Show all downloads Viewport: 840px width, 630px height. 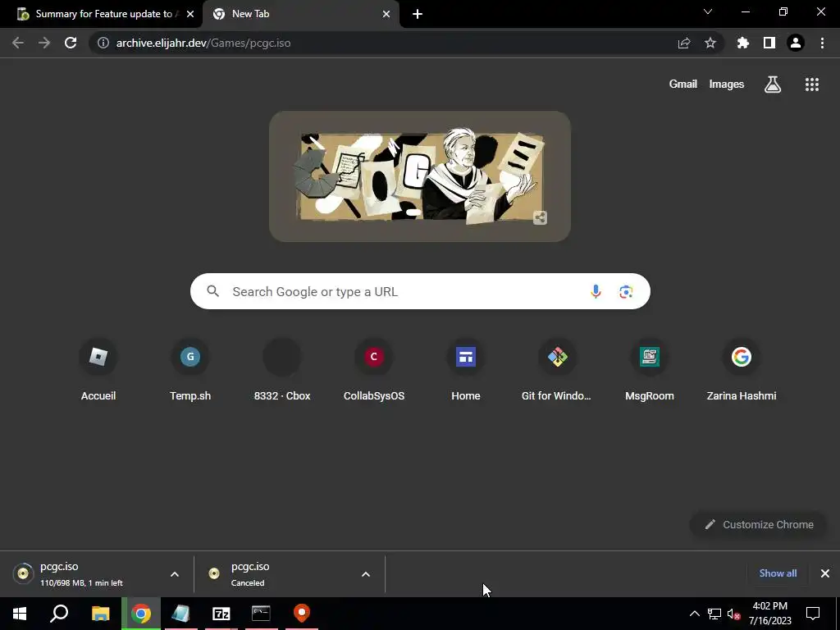click(778, 573)
